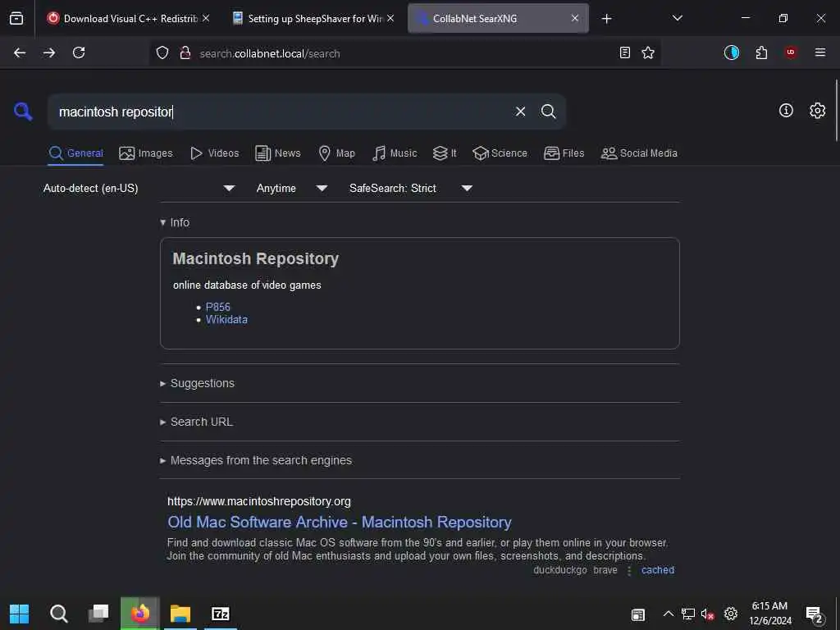Screen dimensions: 840x630
Task: Select the Files search category
Action: click(x=564, y=153)
